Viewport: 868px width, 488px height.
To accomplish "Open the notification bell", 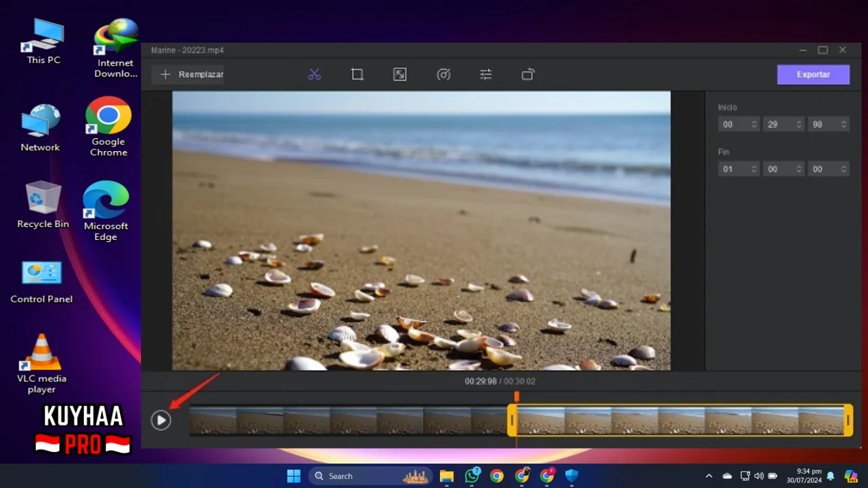I will tap(830, 476).
